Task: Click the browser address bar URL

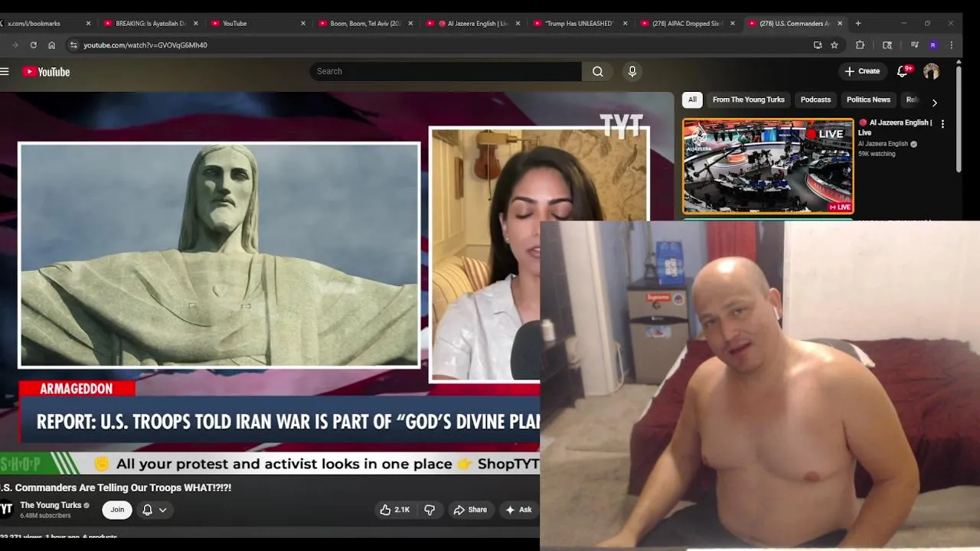Action: pos(145,45)
